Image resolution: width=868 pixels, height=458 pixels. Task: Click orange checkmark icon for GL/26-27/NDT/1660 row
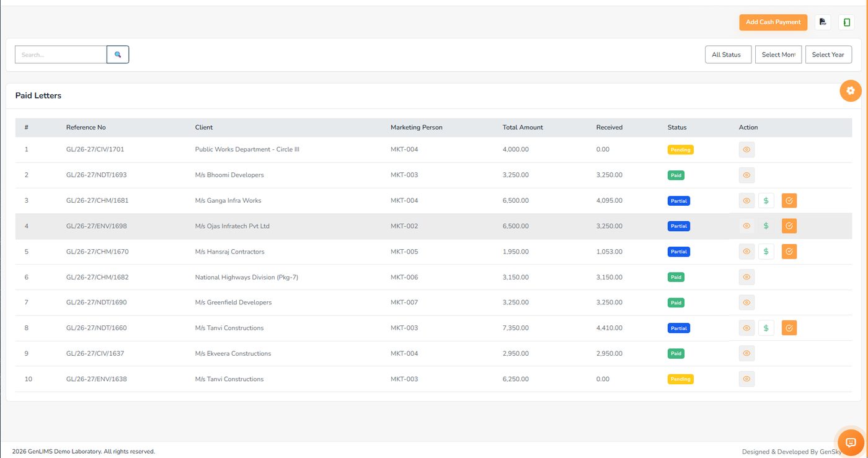pyautogui.click(x=789, y=328)
